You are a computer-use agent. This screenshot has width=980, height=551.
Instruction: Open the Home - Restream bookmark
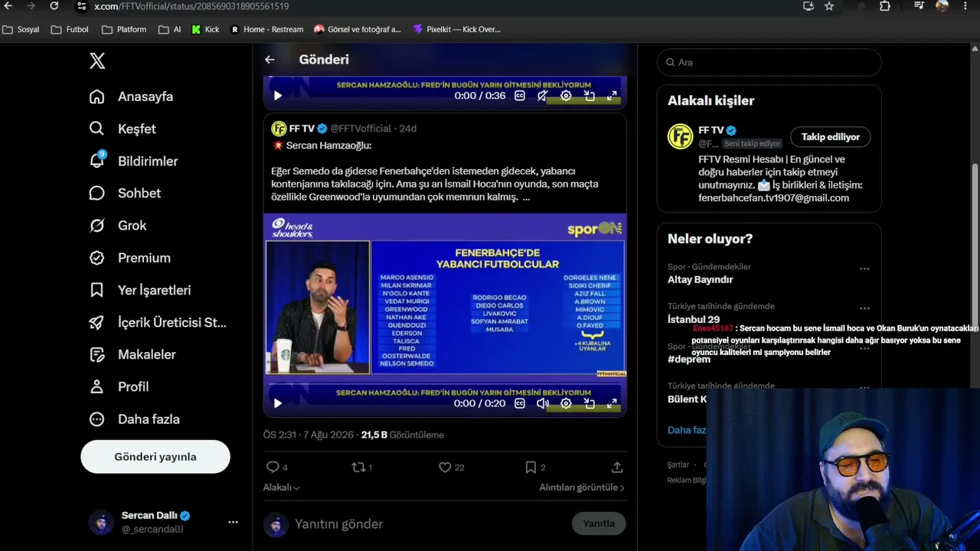coord(267,30)
